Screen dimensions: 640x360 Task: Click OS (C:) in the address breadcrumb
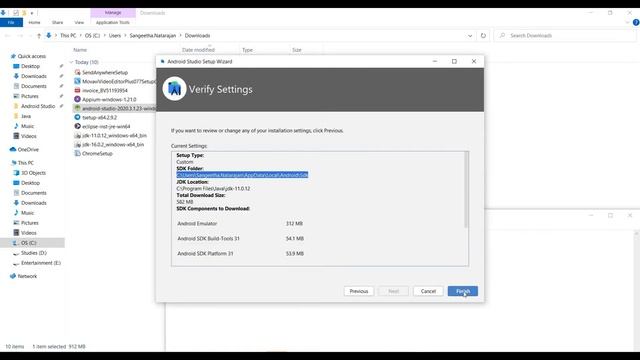pos(92,36)
